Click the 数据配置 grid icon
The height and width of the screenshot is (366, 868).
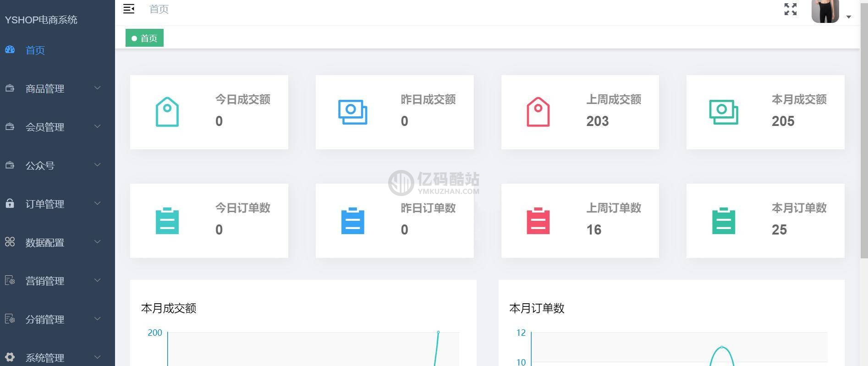click(10, 242)
